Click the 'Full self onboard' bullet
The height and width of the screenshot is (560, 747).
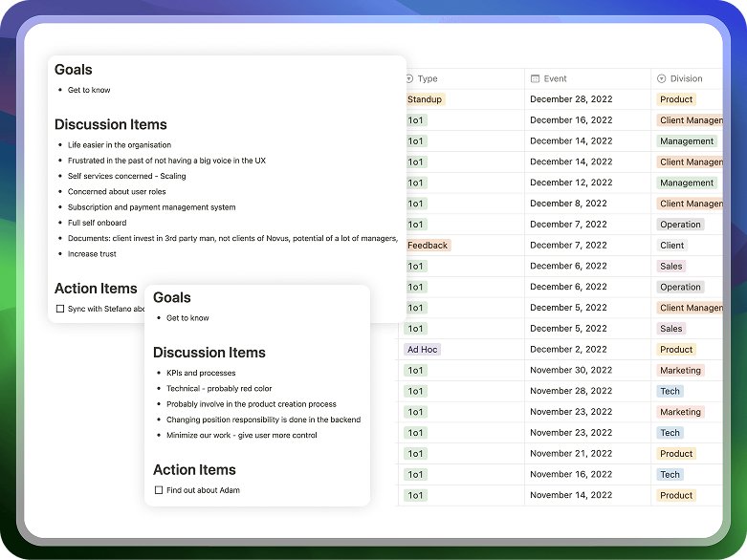98,223
